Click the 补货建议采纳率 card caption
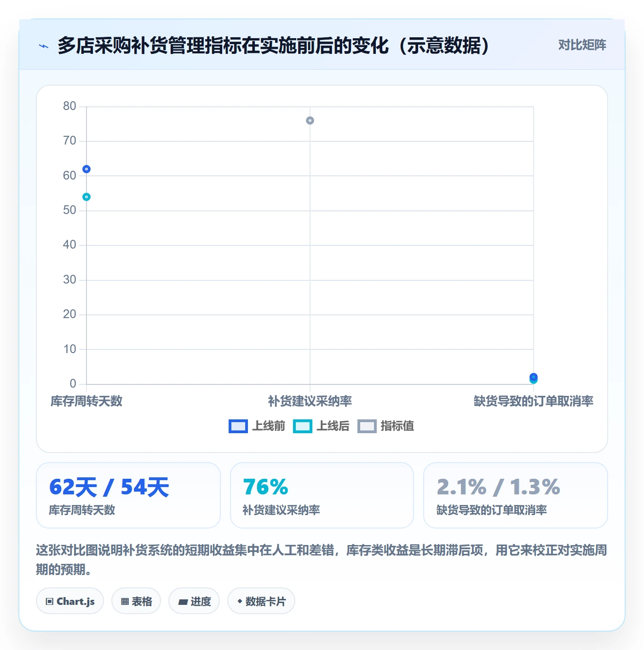The image size is (644, 650). pos(281,510)
